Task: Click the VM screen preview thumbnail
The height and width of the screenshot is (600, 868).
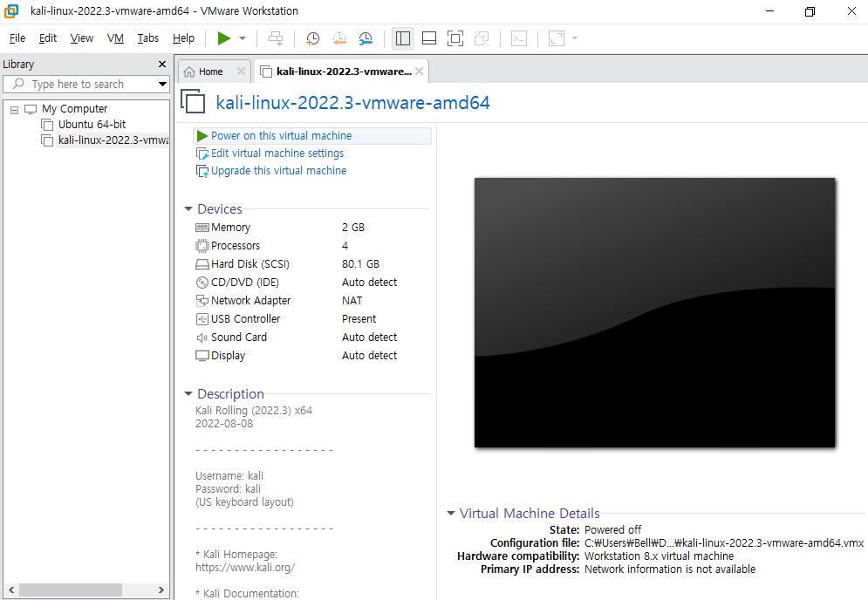Action: (x=654, y=312)
